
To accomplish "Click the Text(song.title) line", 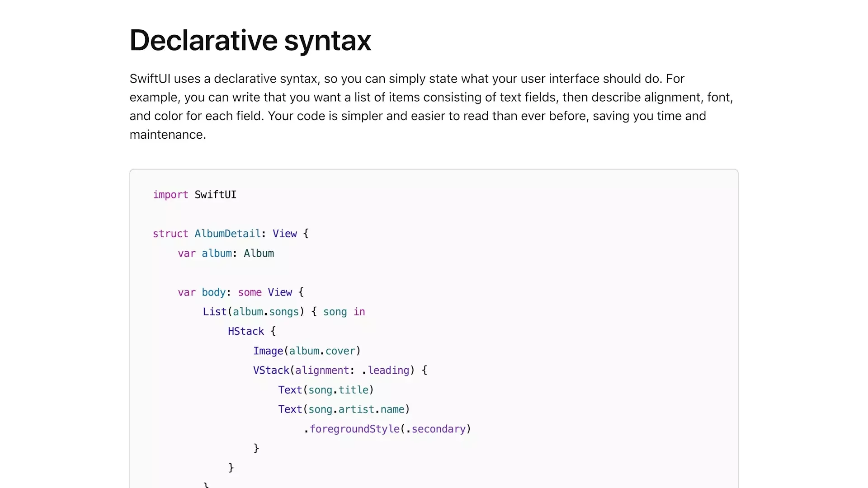I will (325, 390).
